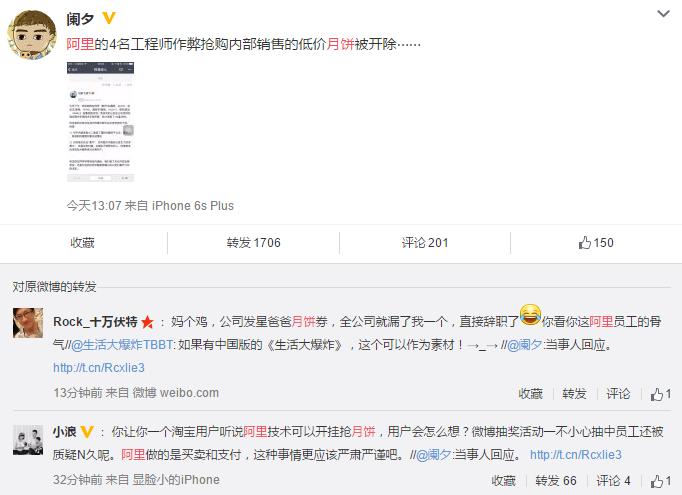Click the laughing-crying emoji in Rock's repost
The width and height of the screenshot is (682, 495).
530,315
